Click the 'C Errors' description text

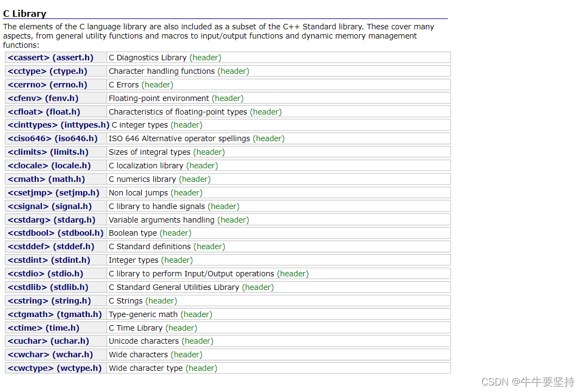click(124, 85)
